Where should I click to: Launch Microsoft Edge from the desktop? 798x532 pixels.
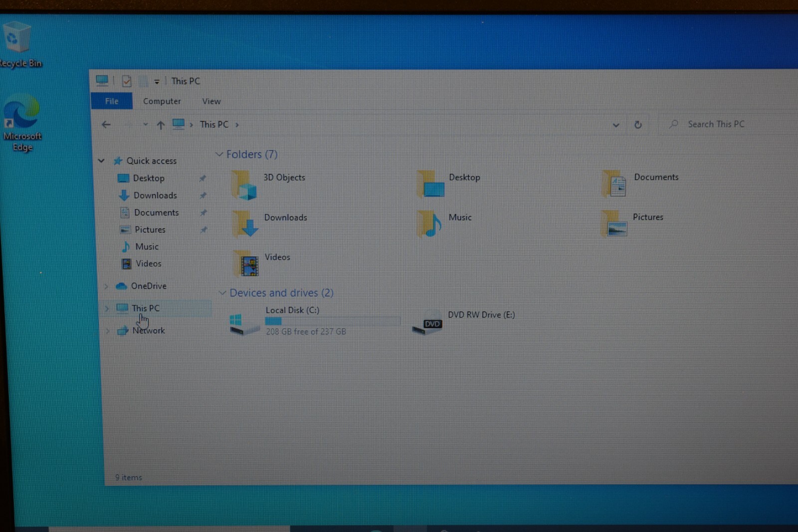21,123
